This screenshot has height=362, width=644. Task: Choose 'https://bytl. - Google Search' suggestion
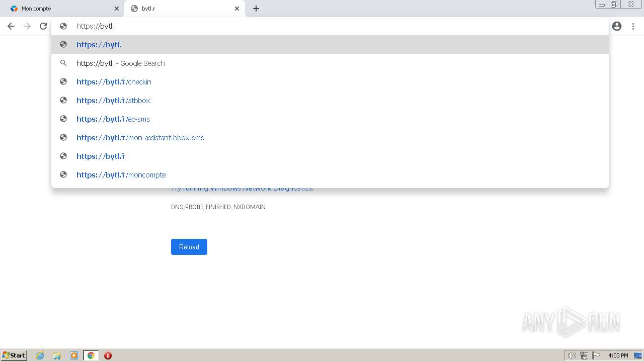(330, 63)
